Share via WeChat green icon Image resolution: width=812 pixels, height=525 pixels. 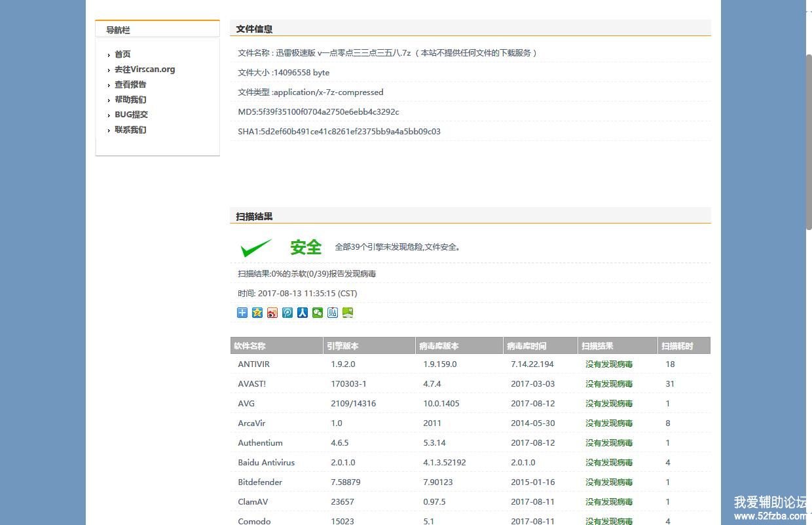click(318, 313)
